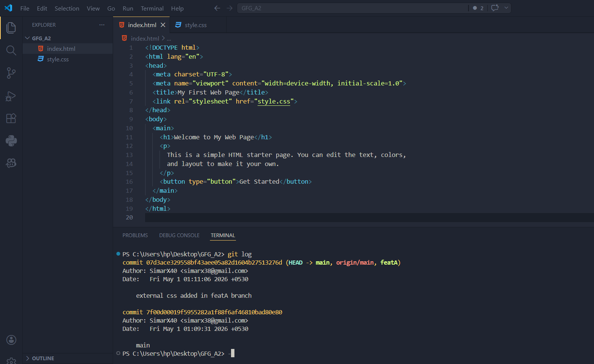This screenshot has width=594, height=364.
Task: Click the viewport meta tag on line 5
Action: pyautogui.click(x=279, y=83)
